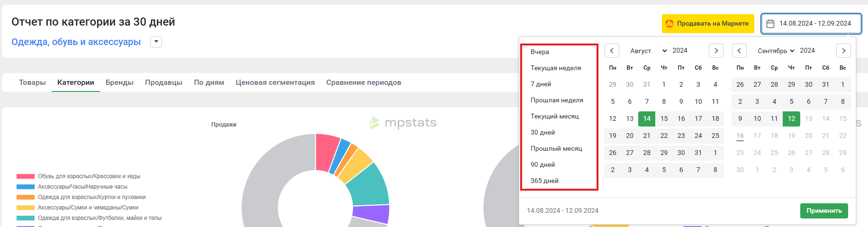Click the Market logo icon on yellow button

[x=669, y=24]
